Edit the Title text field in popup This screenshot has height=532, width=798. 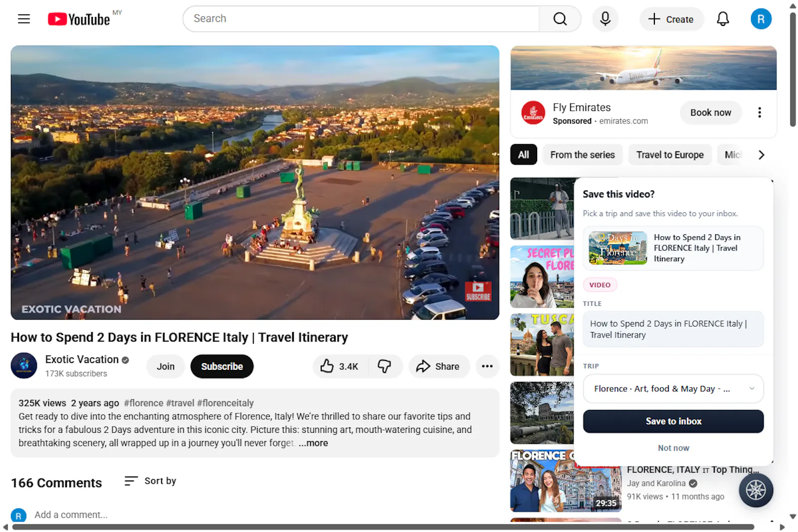pyautogui.click(x=673, y=329)
